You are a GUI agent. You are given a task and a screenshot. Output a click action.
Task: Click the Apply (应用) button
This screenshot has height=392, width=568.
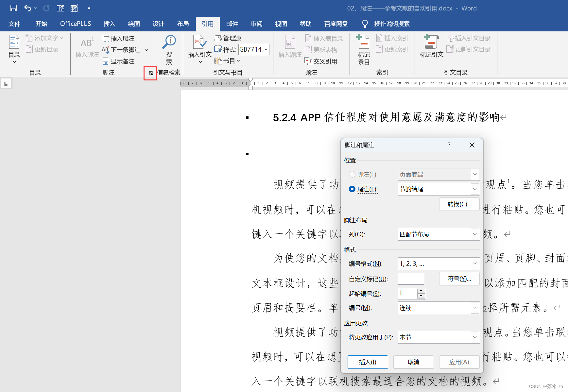coord(459,362)
